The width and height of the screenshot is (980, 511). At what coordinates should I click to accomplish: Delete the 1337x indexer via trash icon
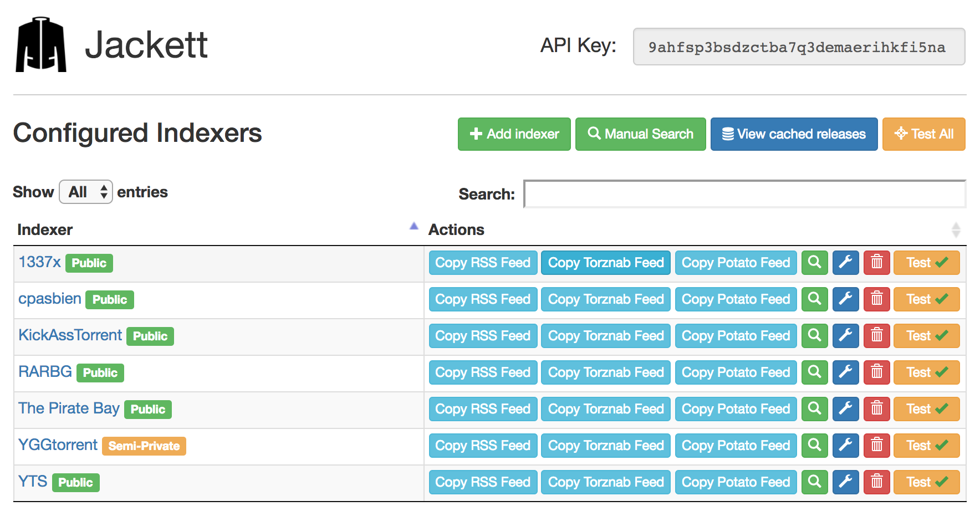[876, 263]
